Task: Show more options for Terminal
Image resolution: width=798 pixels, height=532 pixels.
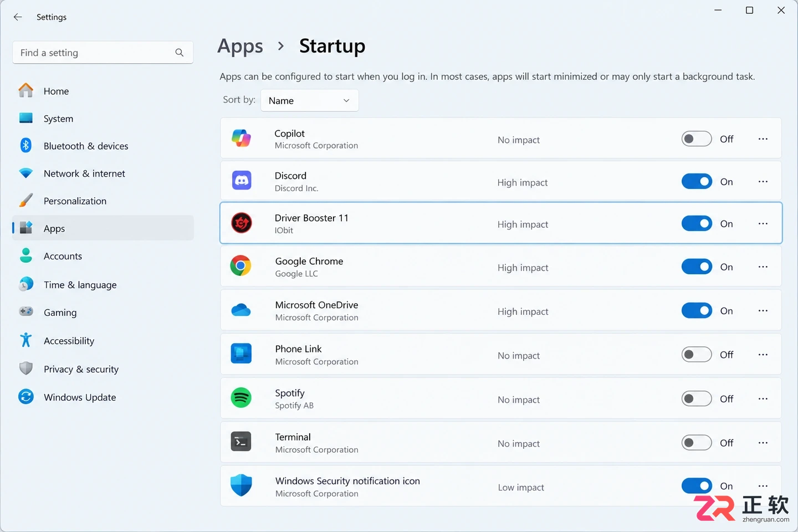Action: (x=763, y=442)
